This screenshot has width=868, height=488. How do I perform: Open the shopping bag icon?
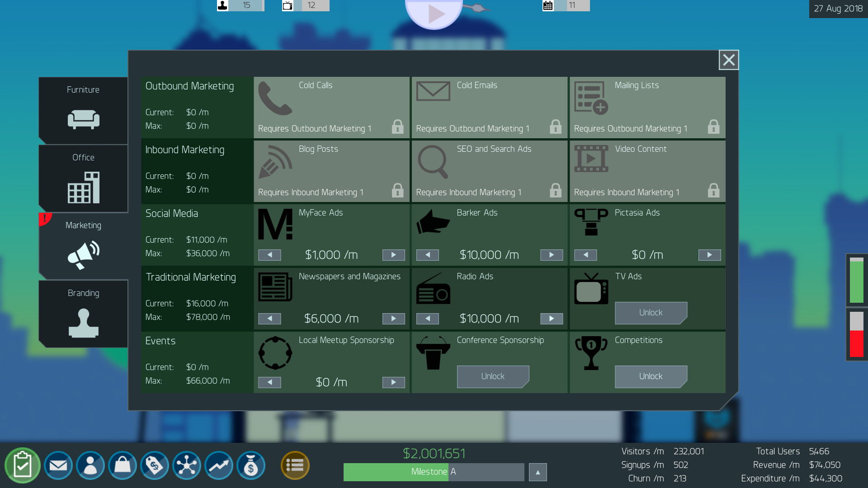[x=123, y=465]
